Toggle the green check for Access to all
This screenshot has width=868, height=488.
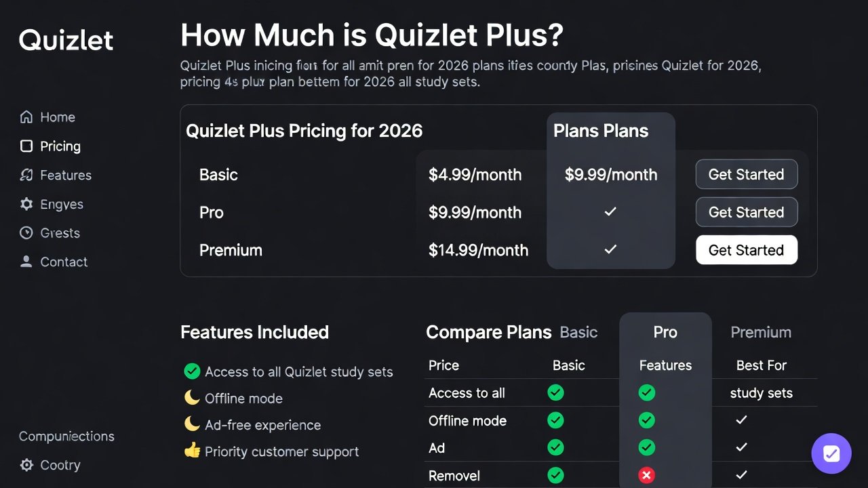(555, 392)
